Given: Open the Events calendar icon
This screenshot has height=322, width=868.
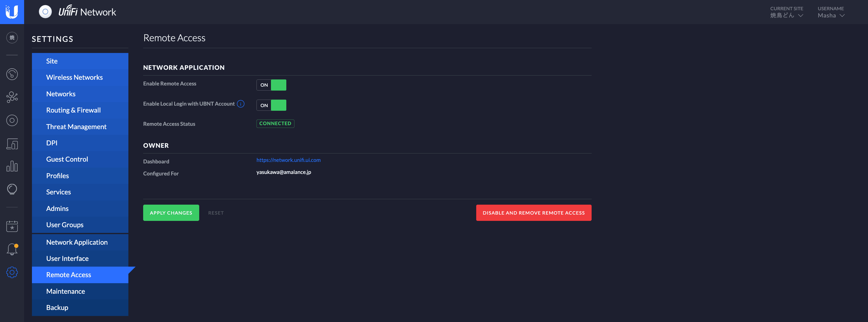Looking at the screenshot, I should [x=12, y=226].
